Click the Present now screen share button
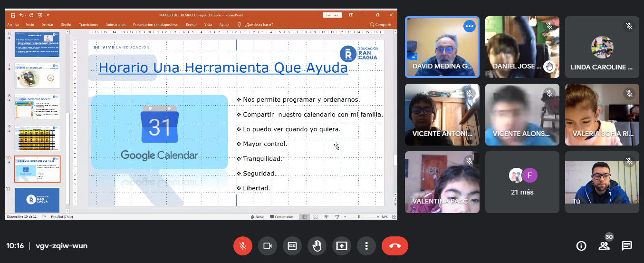Image resolution: width=644 pixels, height=263 pixels. (x=341, y=246)
